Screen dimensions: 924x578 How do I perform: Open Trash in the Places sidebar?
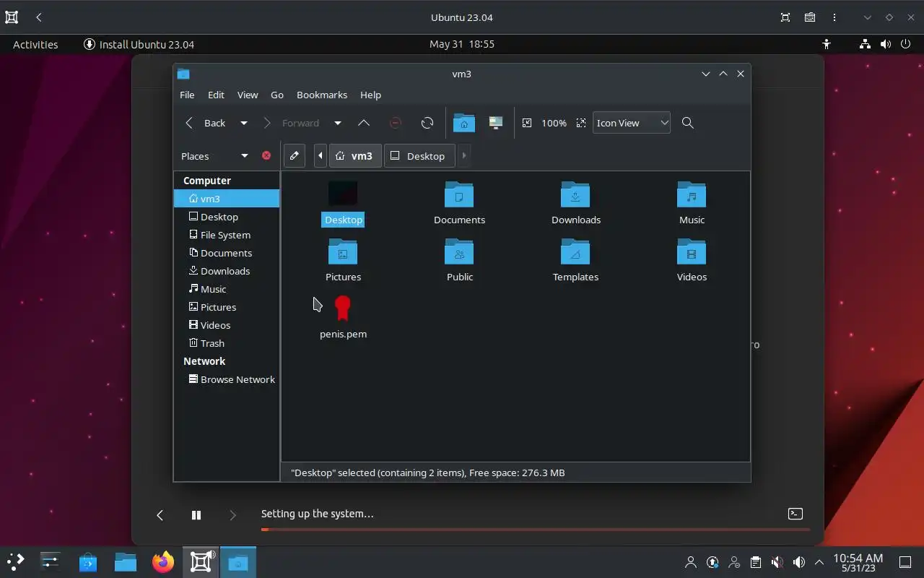[x=227, y=343]
